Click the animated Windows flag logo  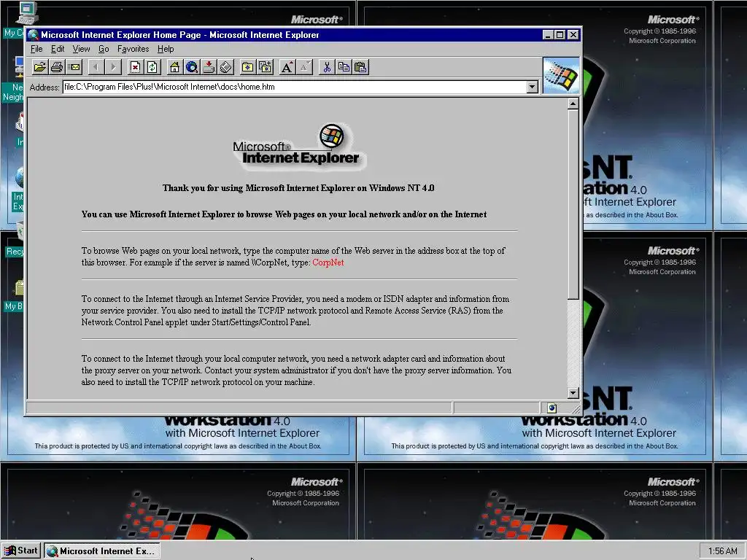(561, 76)
